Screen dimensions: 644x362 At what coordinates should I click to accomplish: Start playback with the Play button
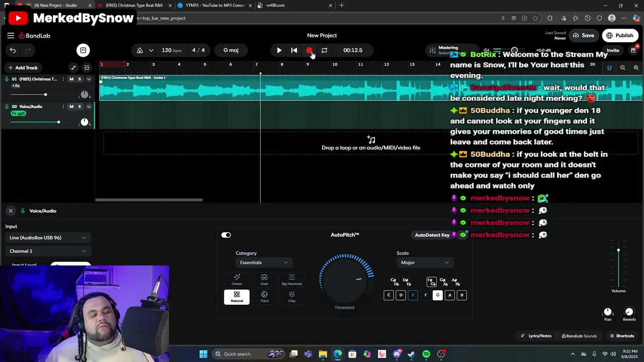coord(279,50)
